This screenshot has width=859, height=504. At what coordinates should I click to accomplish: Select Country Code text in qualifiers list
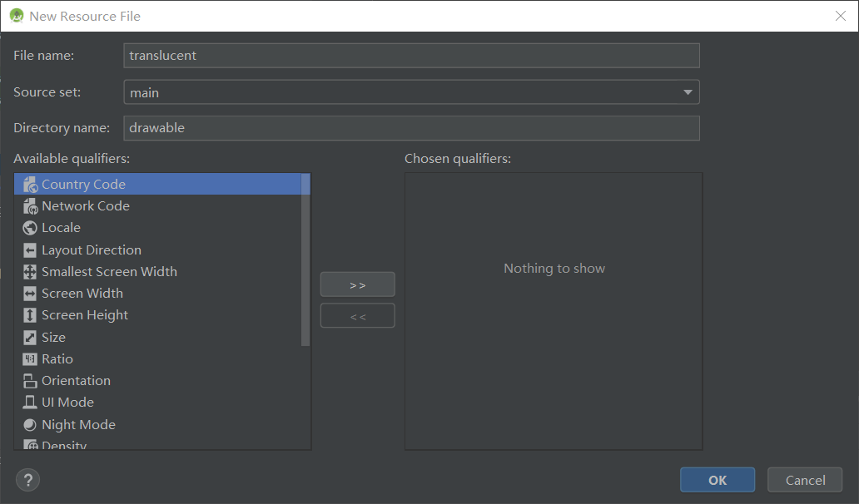tap(84, 185)
